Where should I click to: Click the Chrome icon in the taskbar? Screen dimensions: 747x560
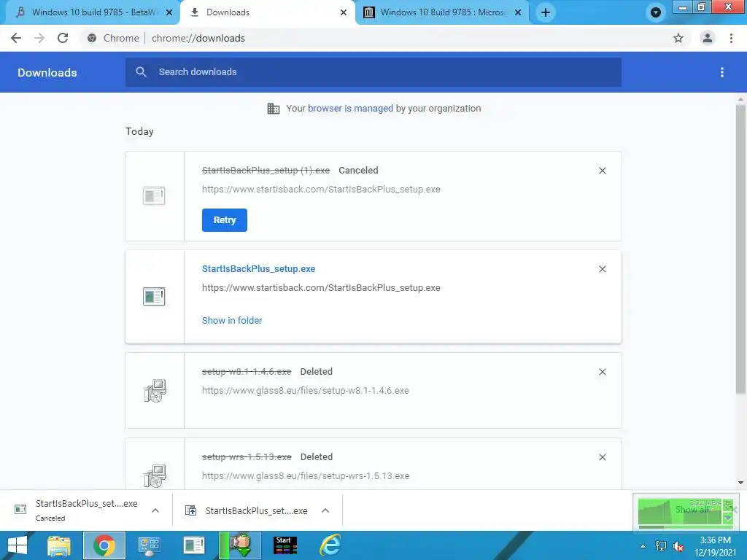pos(104,545)
